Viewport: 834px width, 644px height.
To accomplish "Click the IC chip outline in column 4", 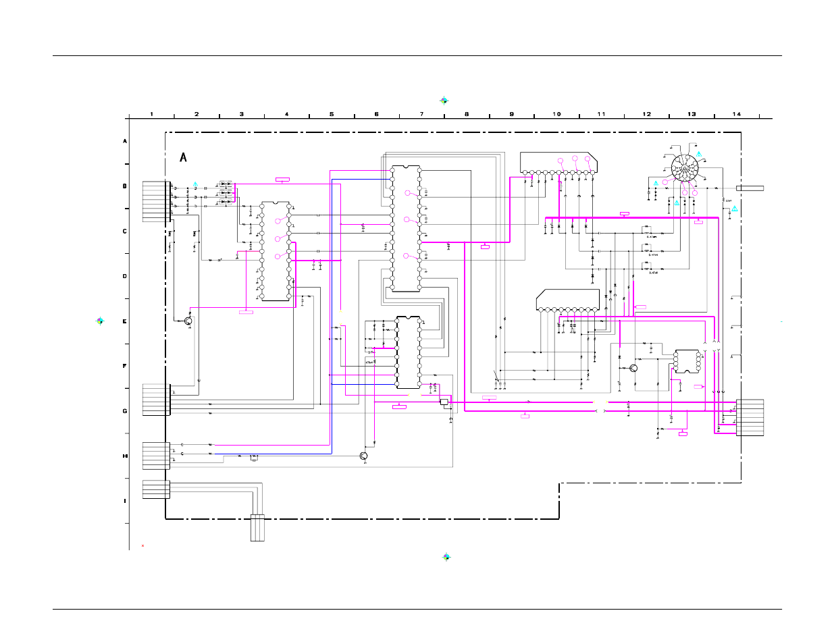I will (x=276, y=251).
